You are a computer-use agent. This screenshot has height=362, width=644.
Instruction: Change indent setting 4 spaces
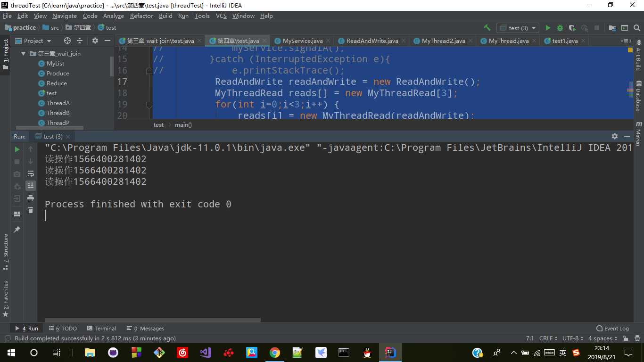pos(602,338)
